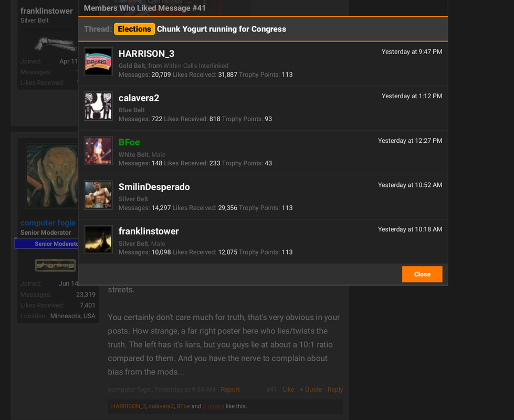The width and height of the screenshot is (514, 420).
Task: Open BFoe link in the likes summary
Action: 183,406
